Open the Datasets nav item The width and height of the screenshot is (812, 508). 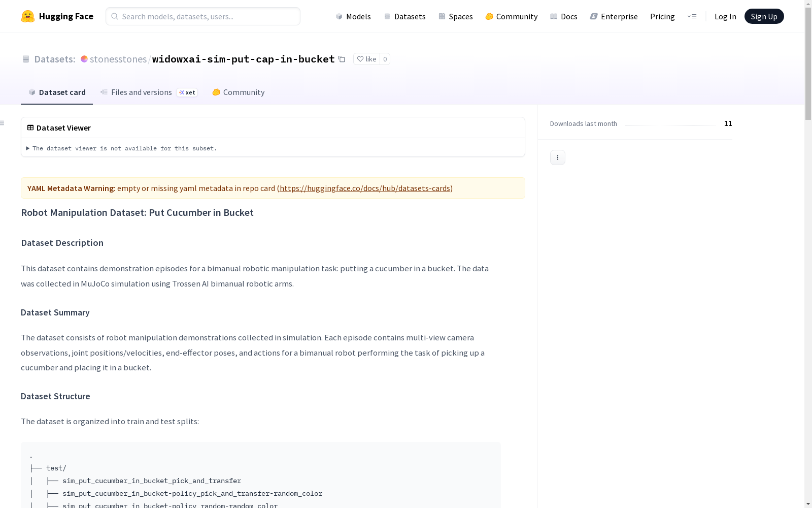click(404, 16)
